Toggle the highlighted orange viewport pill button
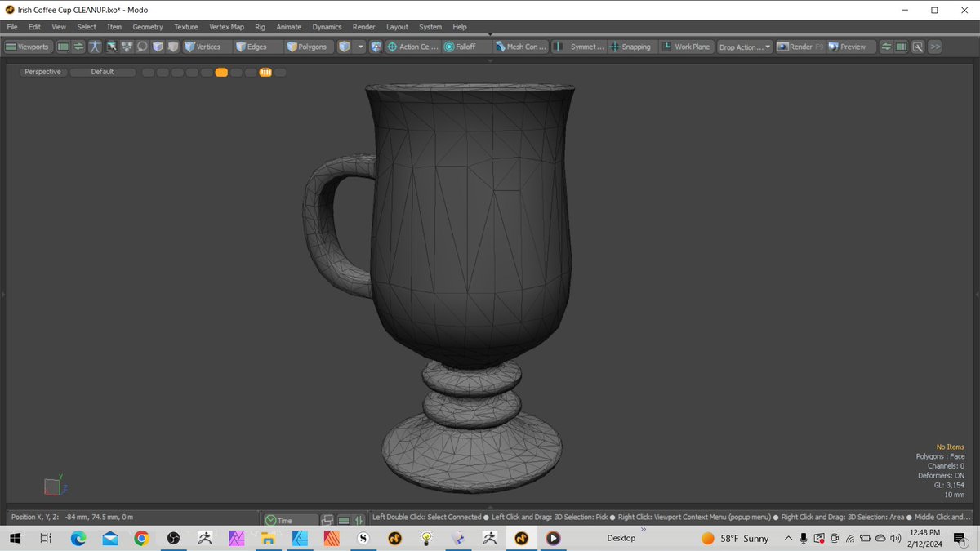Image resolution: width=980 pixels, height=551 pixels. pos(221,72)
